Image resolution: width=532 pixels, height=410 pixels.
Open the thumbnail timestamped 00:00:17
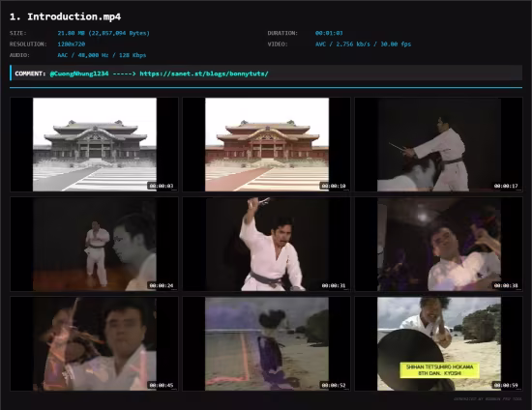pos(439,144)
